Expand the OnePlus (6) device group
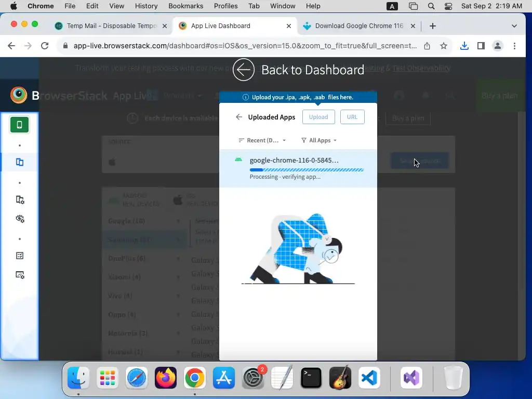The image size is (532, 399). click(144, 259)
